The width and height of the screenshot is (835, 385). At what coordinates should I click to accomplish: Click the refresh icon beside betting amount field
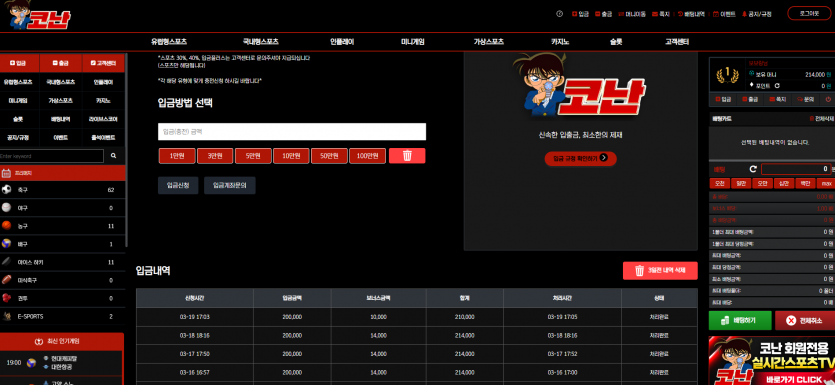point(753,169)
